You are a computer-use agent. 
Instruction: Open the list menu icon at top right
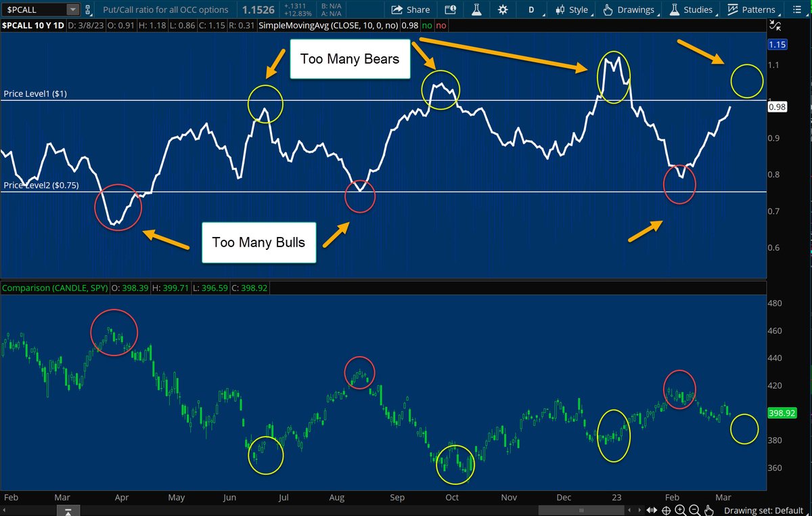click(x=798, y=9)
